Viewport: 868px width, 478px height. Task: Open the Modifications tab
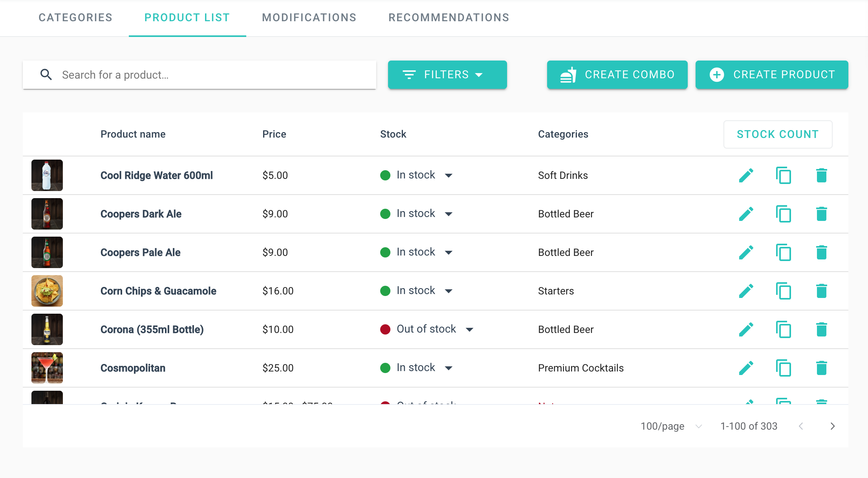pos(309,18)
